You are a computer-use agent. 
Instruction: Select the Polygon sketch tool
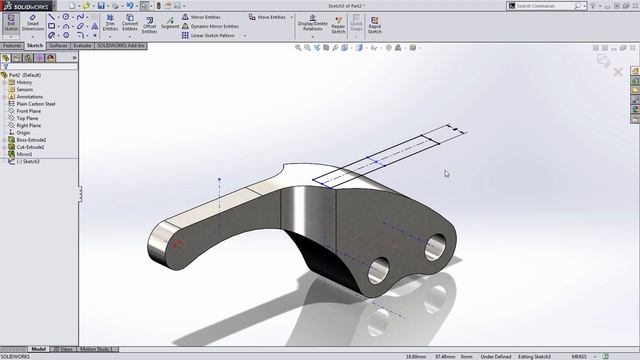tap(66, 36)
